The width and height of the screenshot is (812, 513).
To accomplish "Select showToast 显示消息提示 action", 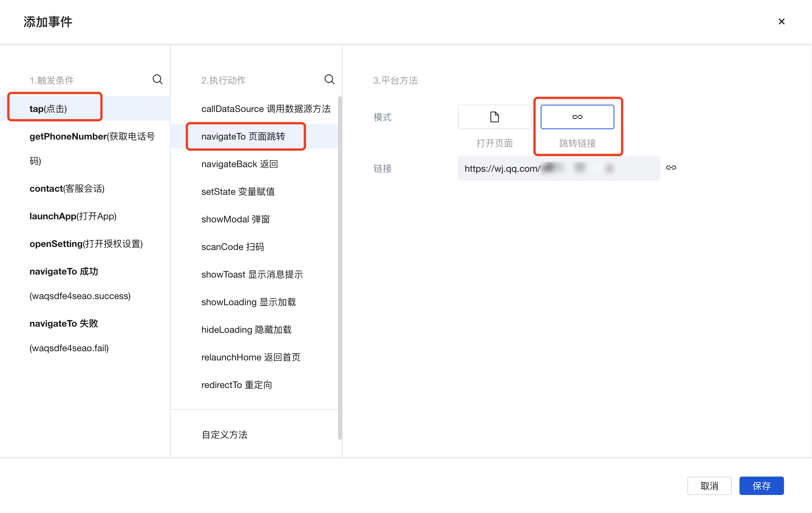I will coord(252,275).
